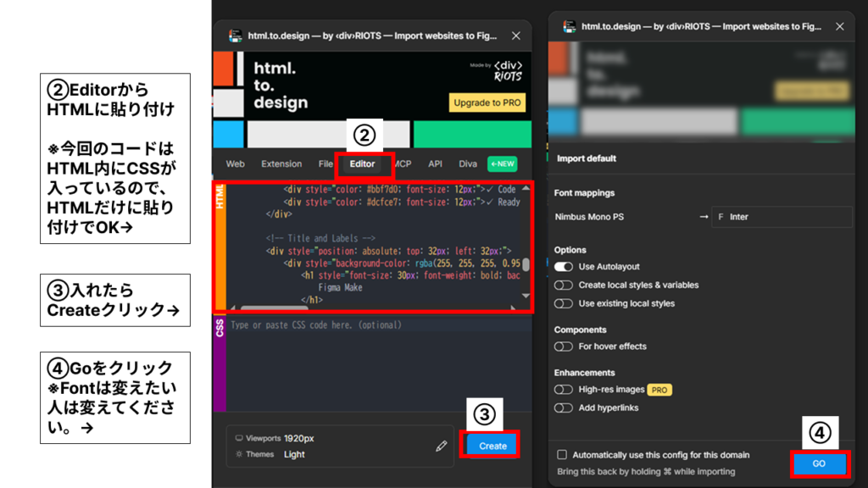
Task: Check Automatically use this config for this domain
Action: pyautogui.click(x=562, y=455)
